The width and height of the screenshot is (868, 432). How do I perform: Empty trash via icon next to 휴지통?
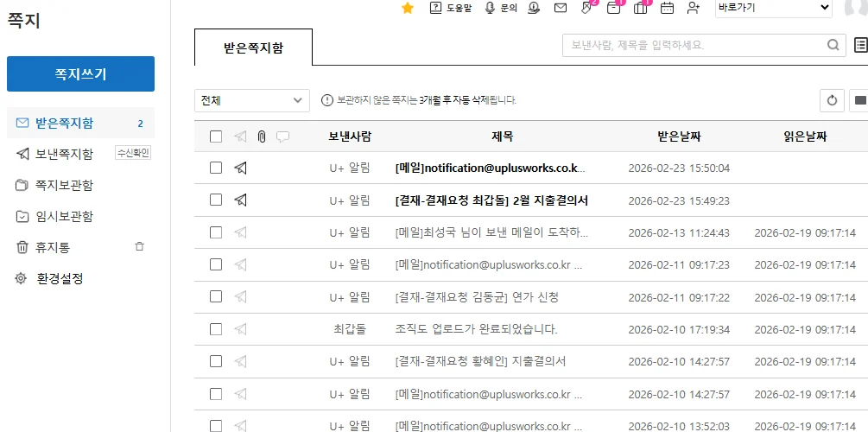tap(139, 247)
